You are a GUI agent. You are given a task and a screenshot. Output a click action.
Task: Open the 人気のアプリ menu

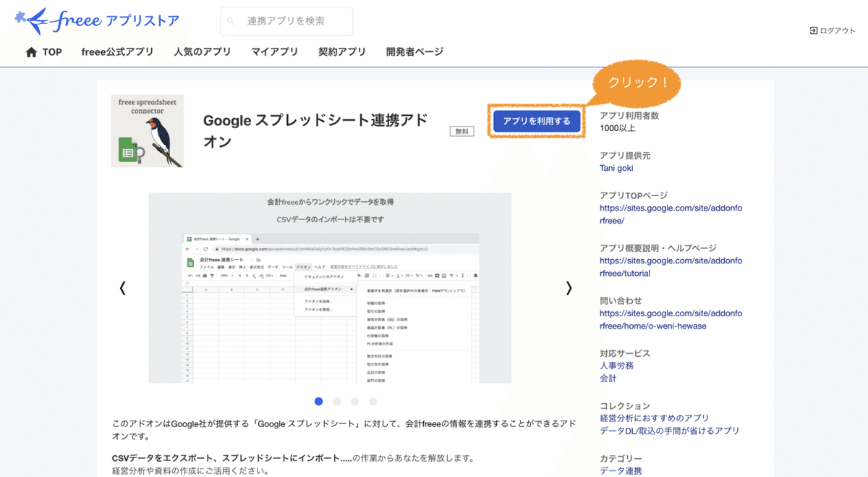(x=203, y=52)
